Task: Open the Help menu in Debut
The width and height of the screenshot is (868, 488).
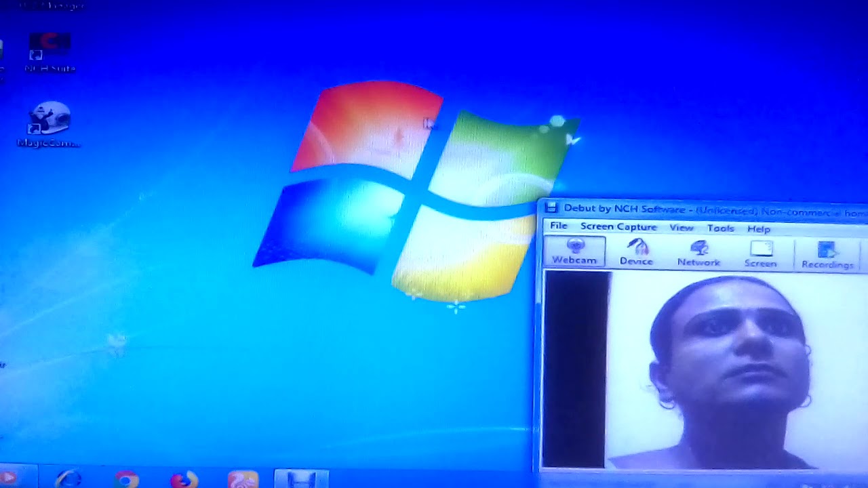Action: click(759, 229)
